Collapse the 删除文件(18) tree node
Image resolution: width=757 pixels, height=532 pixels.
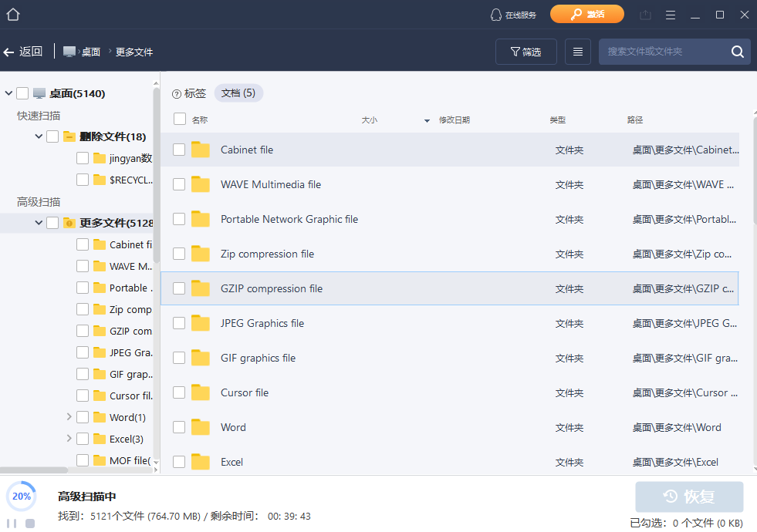pyautogui.click(x=39, y=136)
